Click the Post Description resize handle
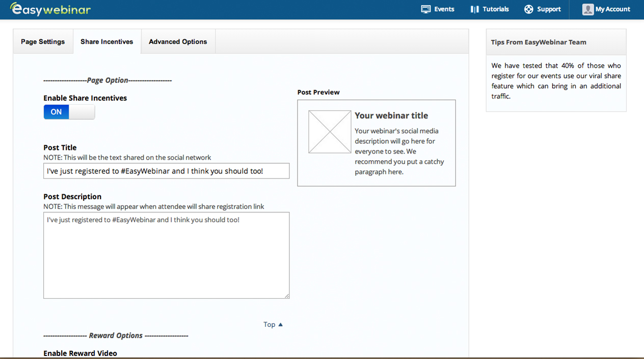644x359 pixels. pyautogui.click(x=287, y=296)
